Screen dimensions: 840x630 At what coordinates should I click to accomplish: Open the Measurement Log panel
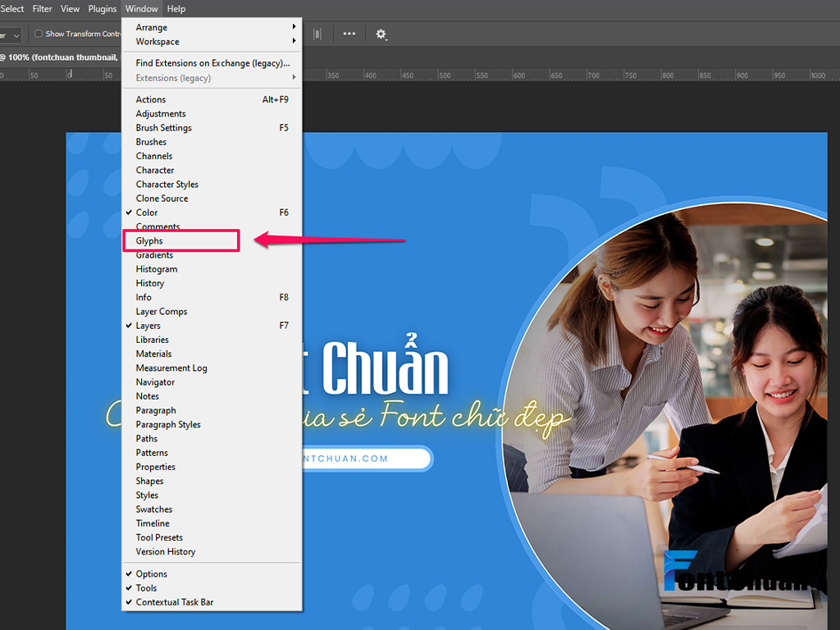pos(212,368)
